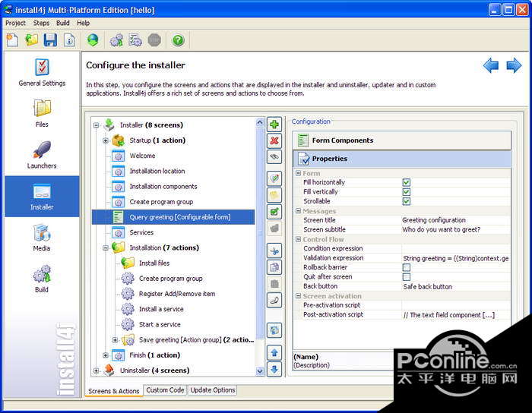This screenshot has height=413, width=532.
Task: Click the move down arrow button
Action: (274, 369)
